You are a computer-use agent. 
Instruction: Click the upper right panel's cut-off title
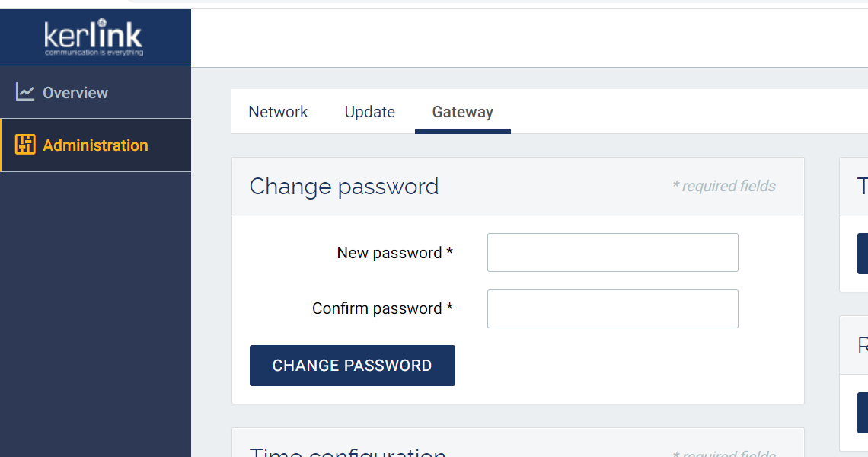click(862, 187)
